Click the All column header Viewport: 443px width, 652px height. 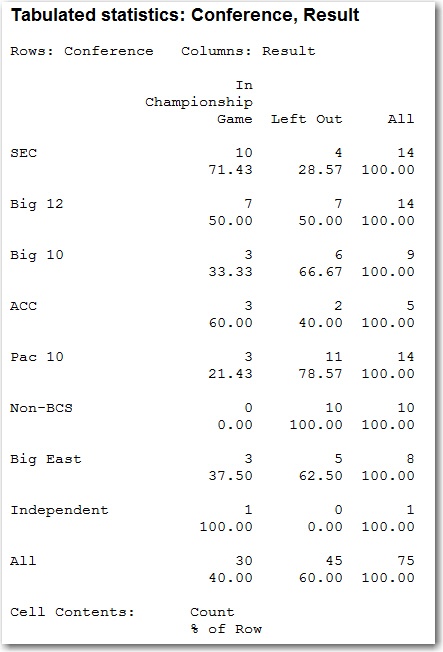pyautogui.click(x=401, y=119)
